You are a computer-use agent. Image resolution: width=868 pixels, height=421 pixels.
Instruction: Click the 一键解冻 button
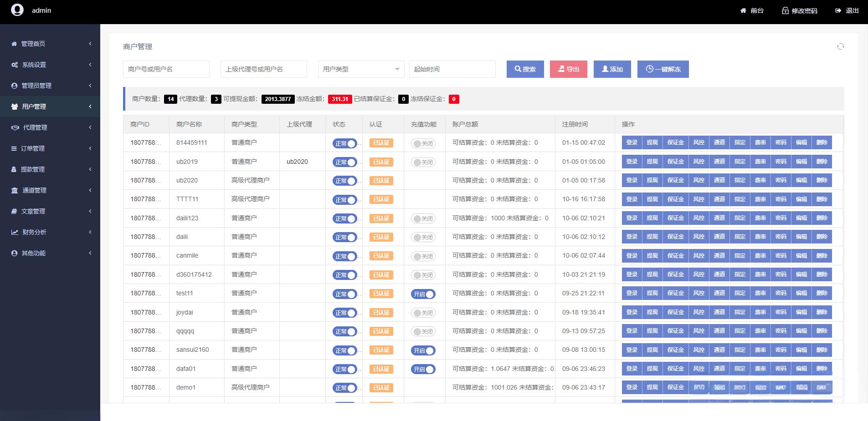pyautogui.click(x=663, y=69)
